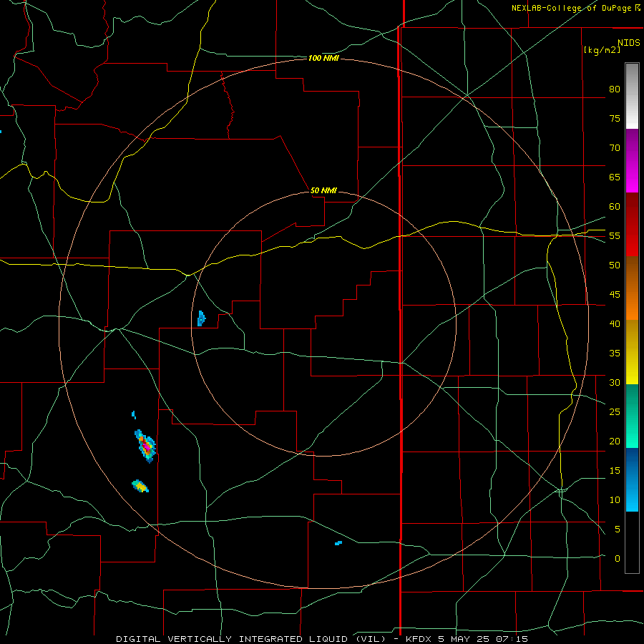Click the blue segment of the color bar
Image resolution: width=644 pixels, height=644 pixels.
point(632,479)
